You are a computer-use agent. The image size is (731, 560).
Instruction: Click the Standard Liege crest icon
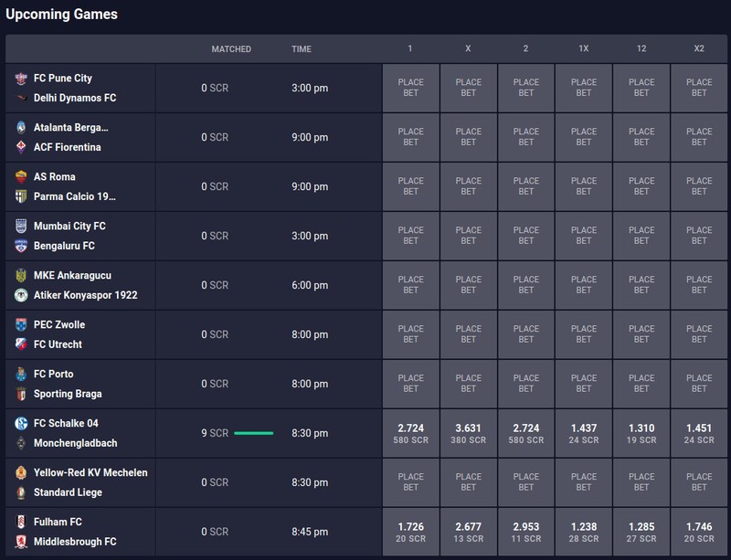coord(21,492)
